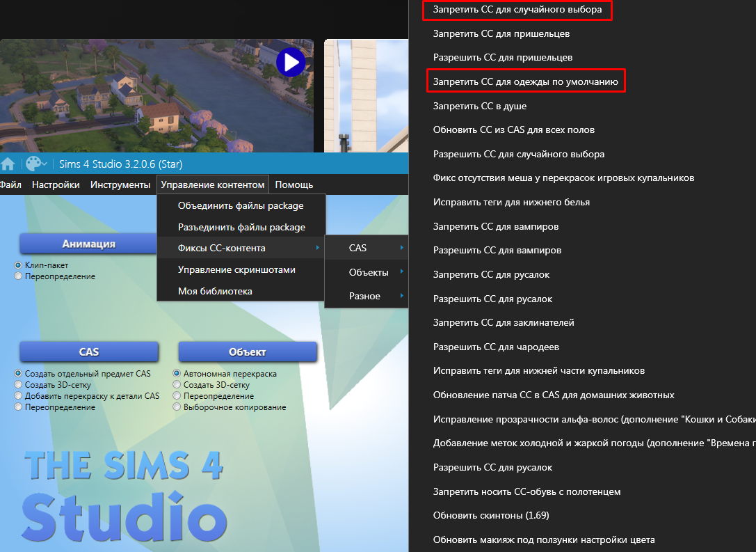756x552 pixels.
Task: Open the Файл menu
Action: click(x=10, y=184)
